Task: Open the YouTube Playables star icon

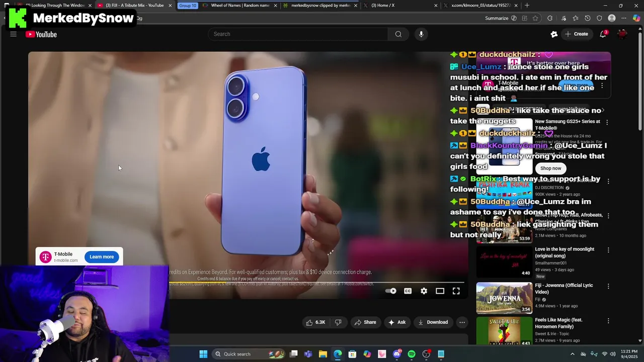Action: (554, 34)
